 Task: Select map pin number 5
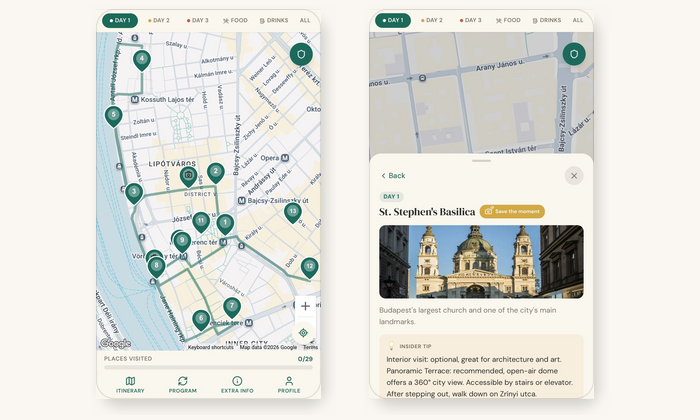tap(113, 116)
